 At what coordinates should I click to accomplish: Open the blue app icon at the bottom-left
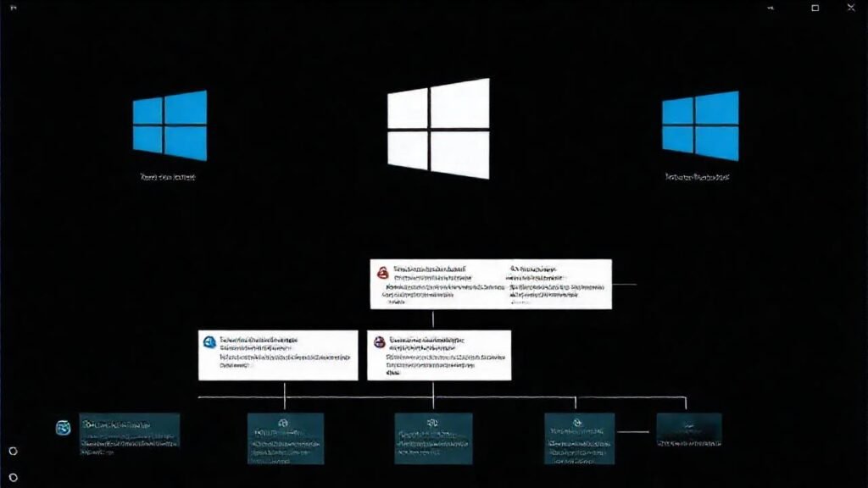[x=62, y=426]
